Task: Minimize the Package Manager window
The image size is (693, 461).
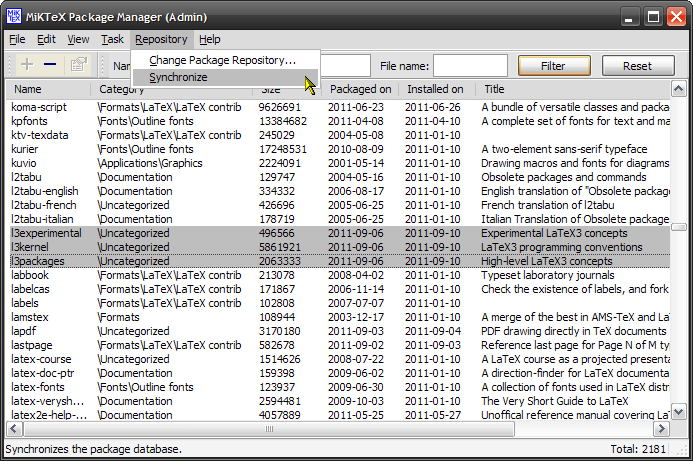Action: (629, 17)
